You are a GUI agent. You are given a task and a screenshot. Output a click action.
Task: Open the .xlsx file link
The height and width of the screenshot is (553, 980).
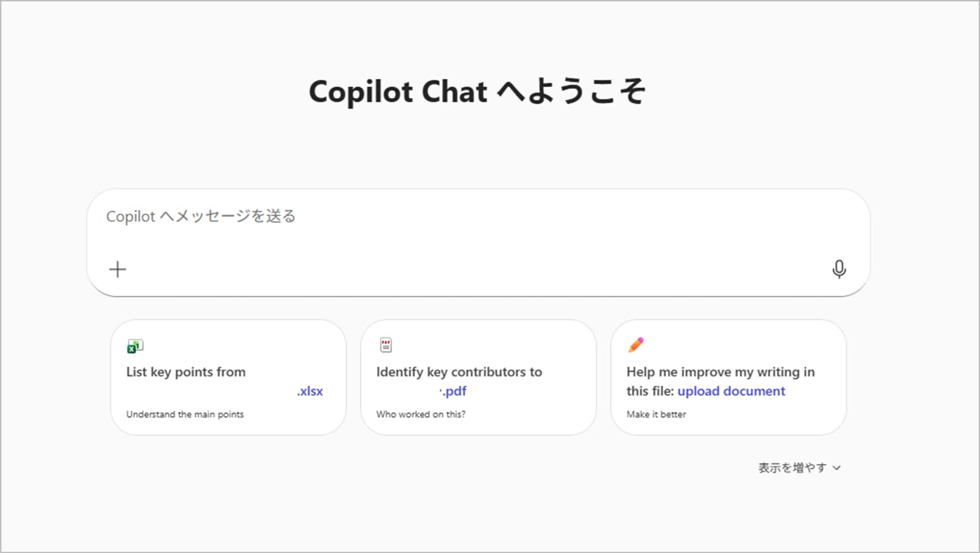(310, 391)
